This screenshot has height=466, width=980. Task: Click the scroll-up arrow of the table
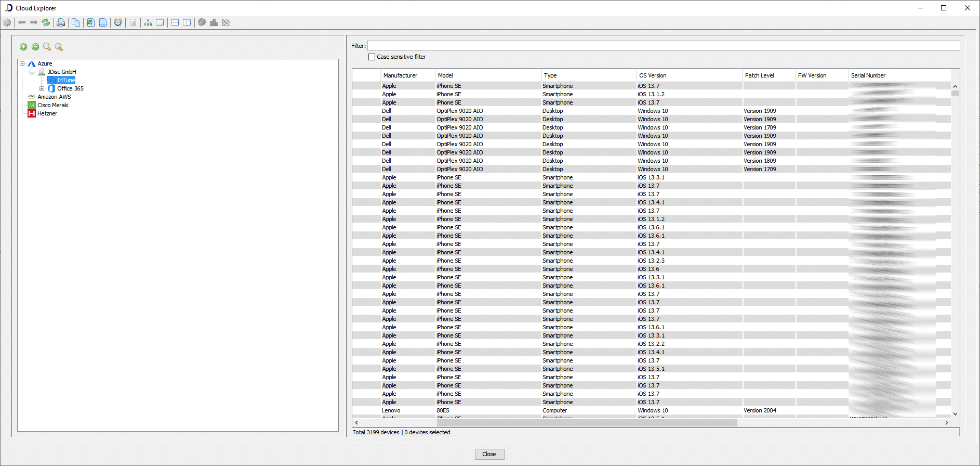point(955,86)
